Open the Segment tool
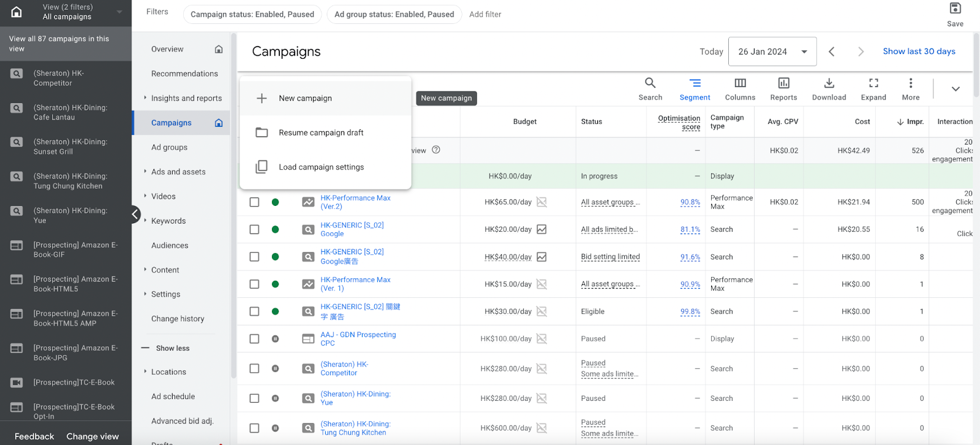This screenshot has height=445, width=980. (695, 89)
